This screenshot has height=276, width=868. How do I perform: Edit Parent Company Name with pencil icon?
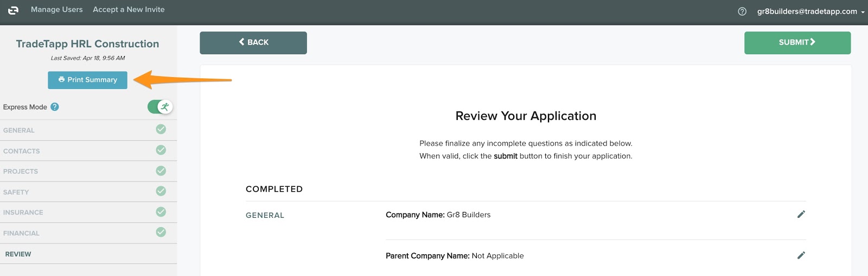click(801, 255)
